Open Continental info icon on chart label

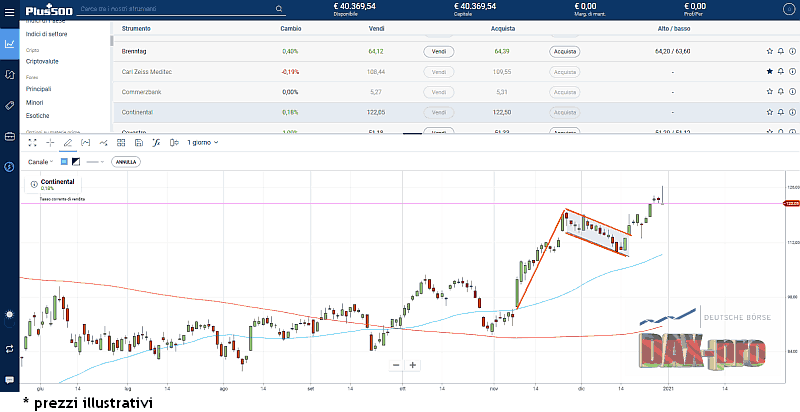pyautogui.click(x=34, y=185)
